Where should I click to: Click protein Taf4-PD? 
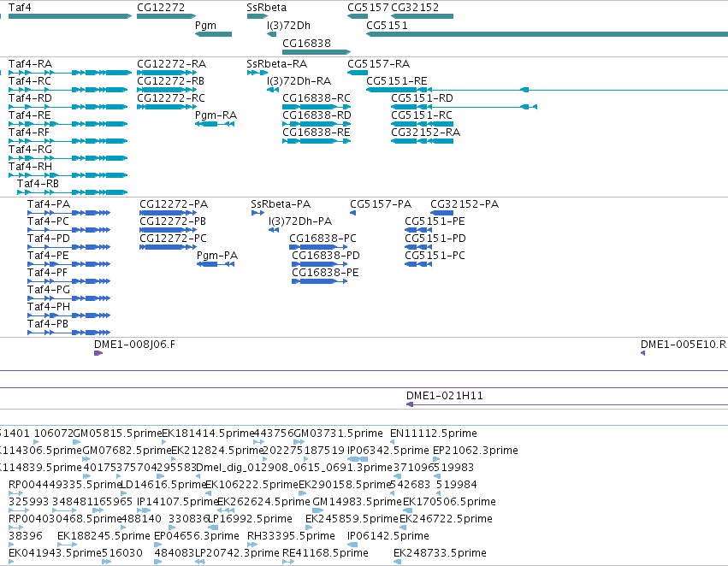pos(68,247)
